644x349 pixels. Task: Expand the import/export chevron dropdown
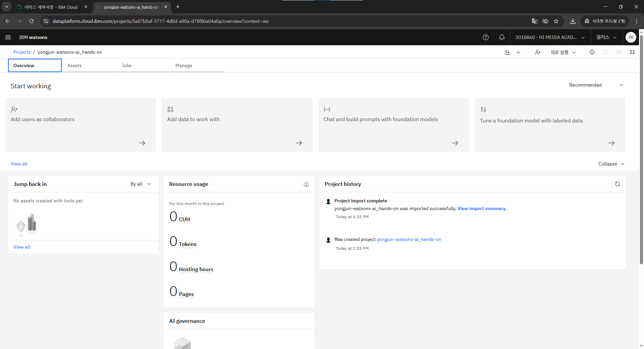[x=518, y=52]
